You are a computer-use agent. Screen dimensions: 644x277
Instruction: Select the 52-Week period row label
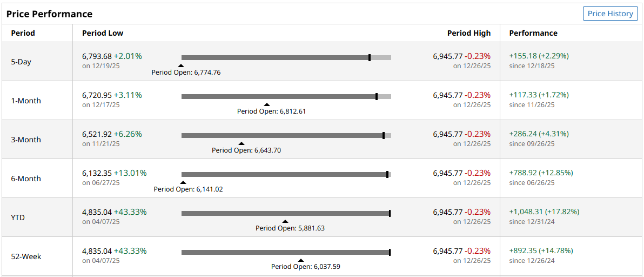[26, 256]
